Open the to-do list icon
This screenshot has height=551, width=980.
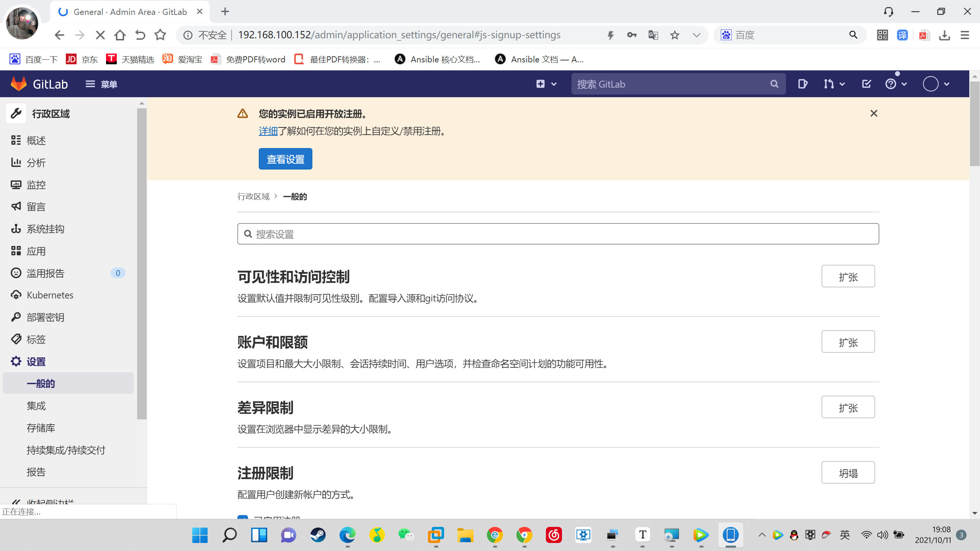click(x=866, y=84)
